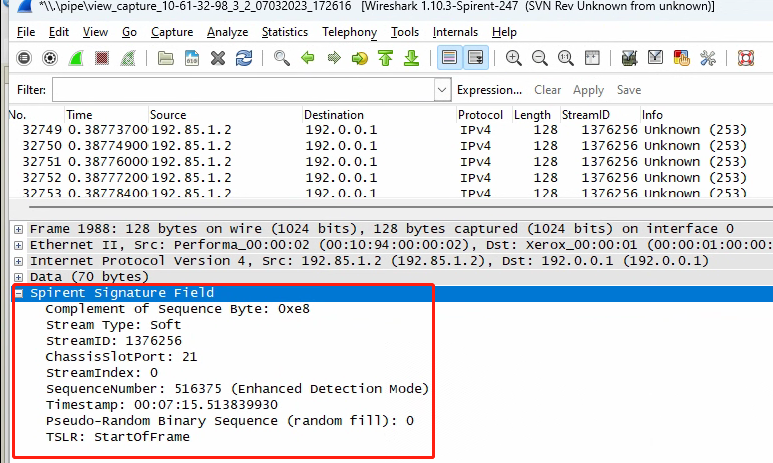Zoom in on packet text
The image size is (773, 463).
[x=514, y=58]
